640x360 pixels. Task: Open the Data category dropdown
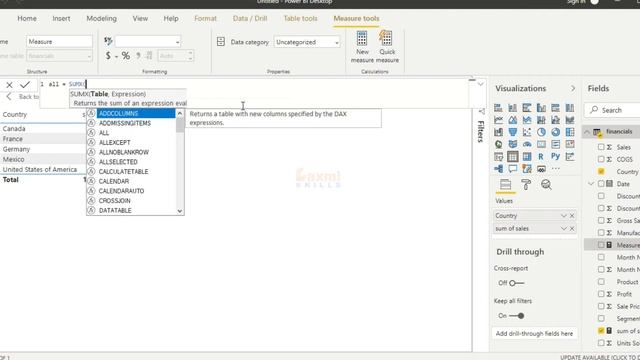point(307,42)
